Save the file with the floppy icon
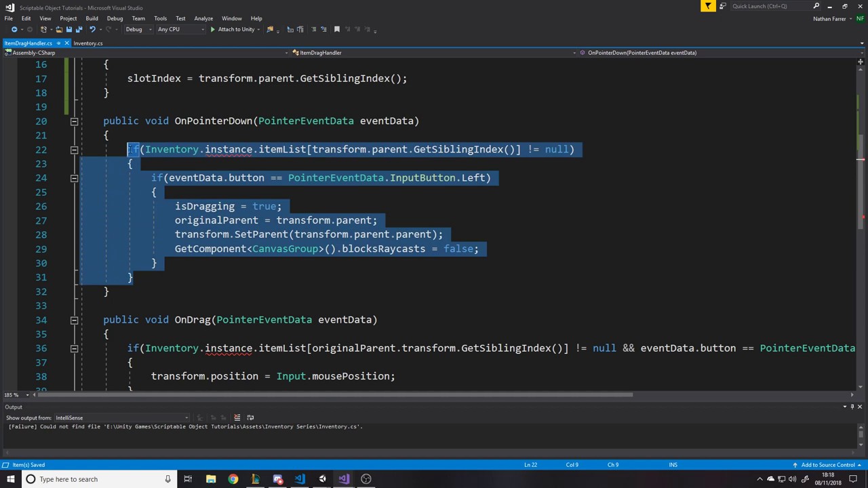The height and width of the screenshot is (488, 868). tap(70, 29)
